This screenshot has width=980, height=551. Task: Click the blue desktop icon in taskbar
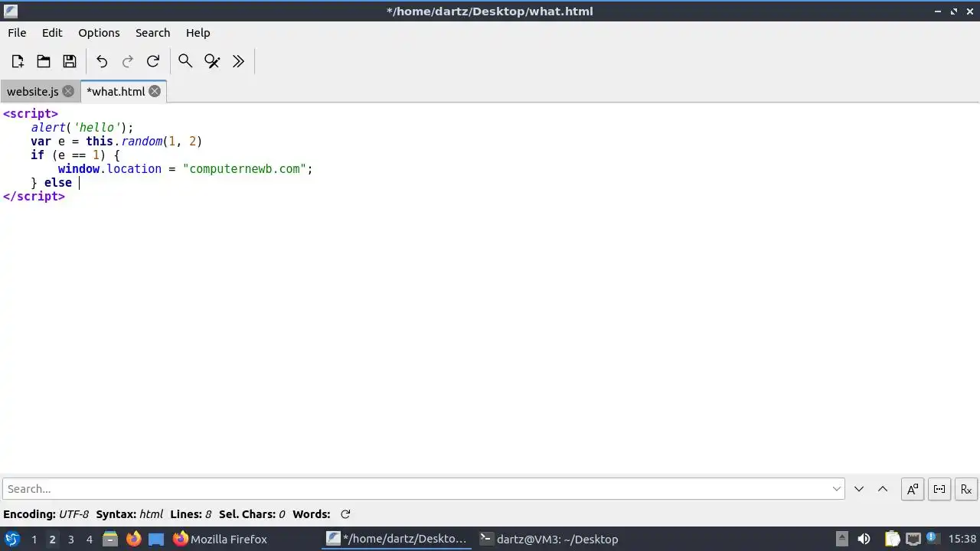156,539
